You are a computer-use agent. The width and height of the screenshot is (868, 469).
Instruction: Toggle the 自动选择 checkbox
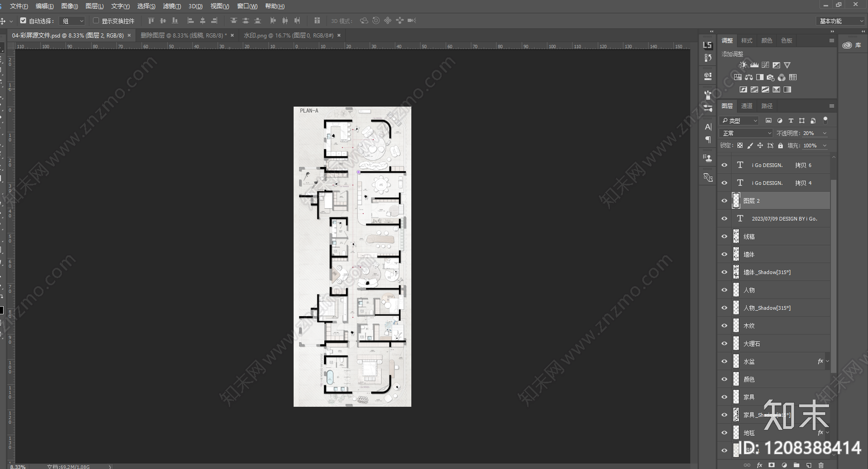[23, 21]
